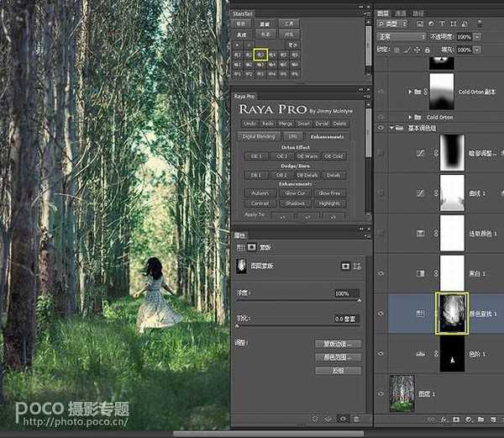Viewport: 504px width, 438px height.
Task: Select the 颜色查找 1 layer mask thumbnail
Action: [452, 313]
